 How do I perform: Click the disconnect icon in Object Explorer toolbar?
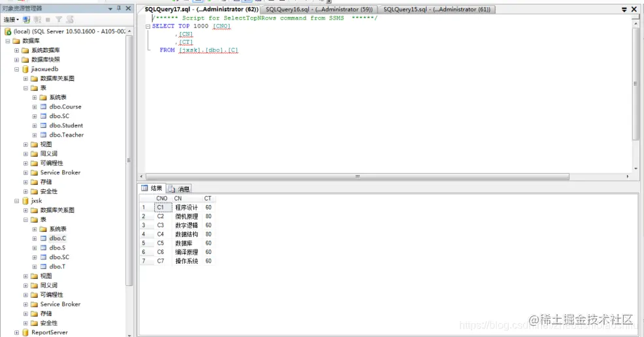37,20
